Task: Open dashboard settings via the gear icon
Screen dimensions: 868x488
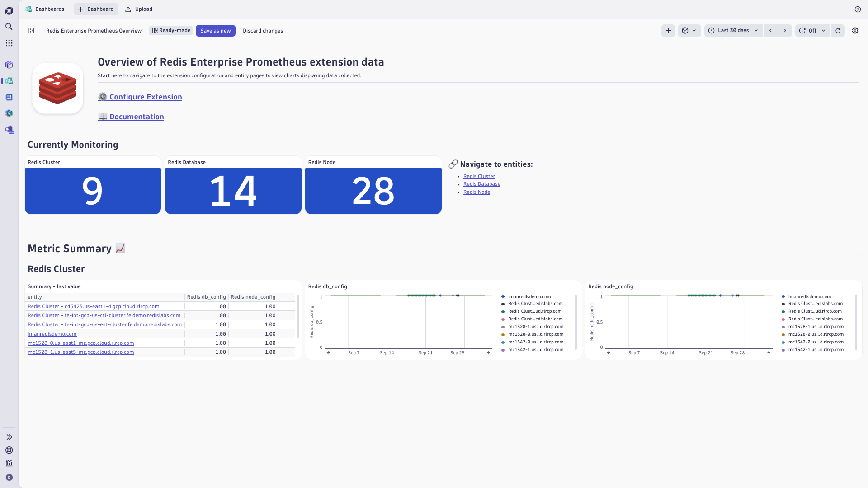Action: coord(855,31)
